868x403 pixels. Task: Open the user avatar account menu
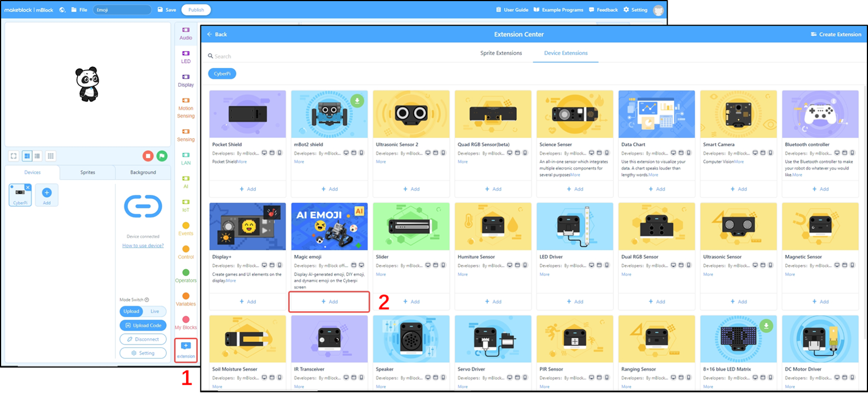(x=658, y=9)
